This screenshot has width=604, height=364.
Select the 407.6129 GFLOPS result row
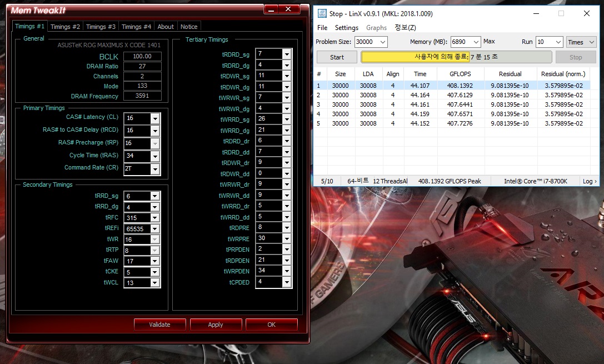pyautogui.click(x=453, y=95)
